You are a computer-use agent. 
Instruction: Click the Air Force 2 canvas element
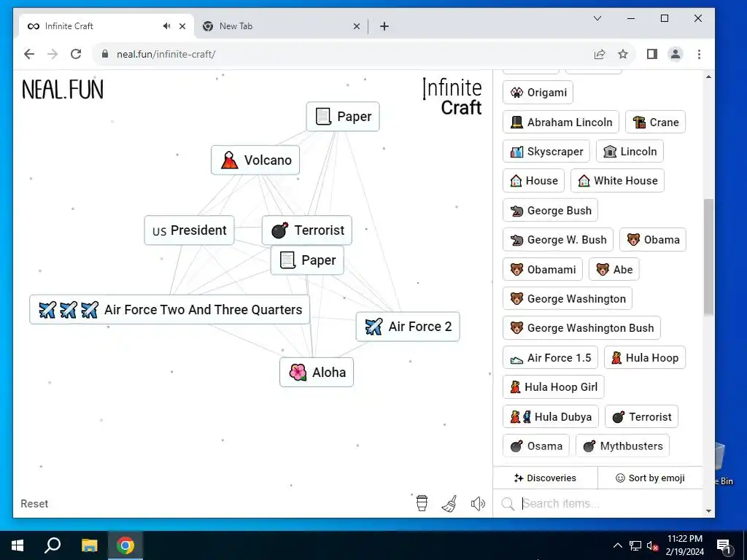(408, 327)
